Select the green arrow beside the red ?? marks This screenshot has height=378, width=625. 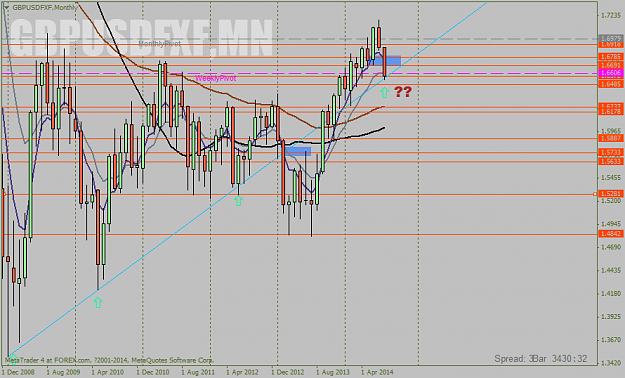[384, 93]
